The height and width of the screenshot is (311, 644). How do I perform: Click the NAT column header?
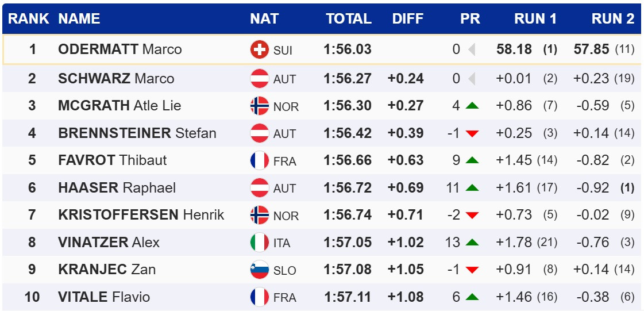point(264,19)
